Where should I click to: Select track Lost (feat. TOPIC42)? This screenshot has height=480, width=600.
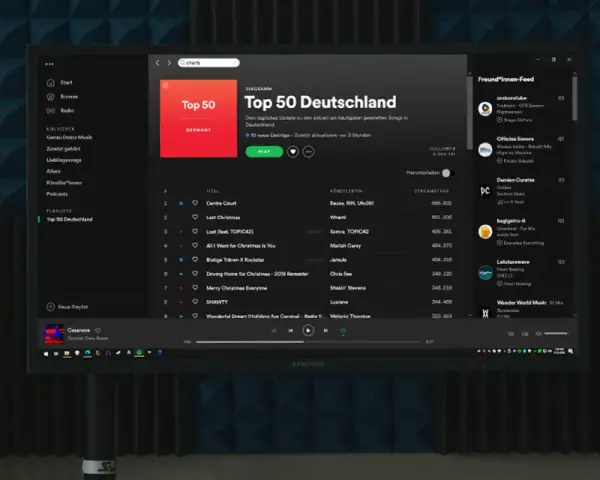pyautogui.click(x=230, y=232)
